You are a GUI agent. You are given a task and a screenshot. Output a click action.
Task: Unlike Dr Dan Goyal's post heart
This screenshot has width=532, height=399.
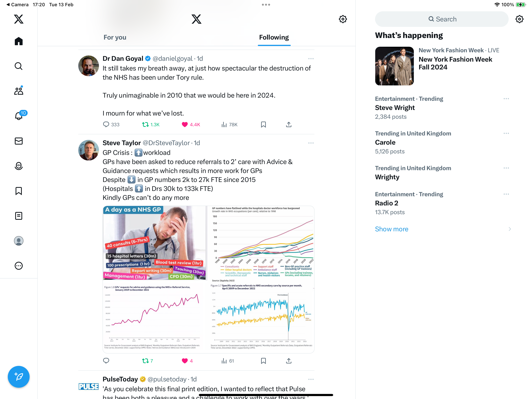[x=184, y=124]
